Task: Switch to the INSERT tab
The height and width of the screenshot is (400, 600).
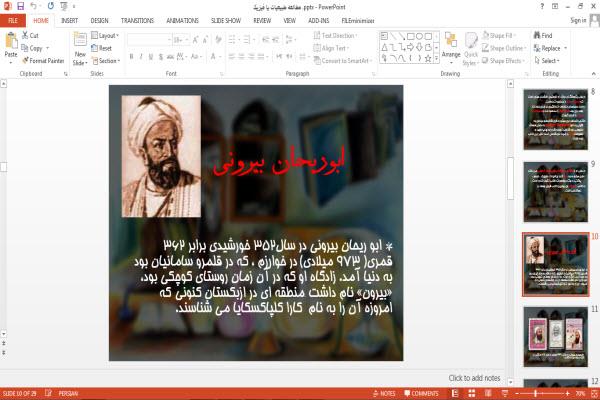Action: click(69, 21)
